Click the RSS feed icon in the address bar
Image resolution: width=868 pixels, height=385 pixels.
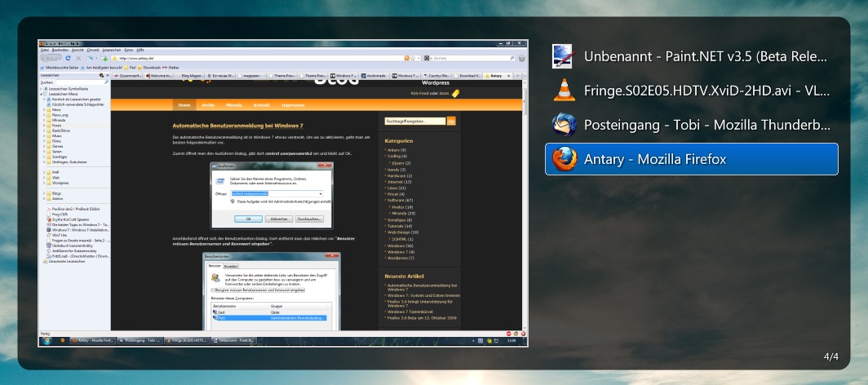tap(407, 58)
